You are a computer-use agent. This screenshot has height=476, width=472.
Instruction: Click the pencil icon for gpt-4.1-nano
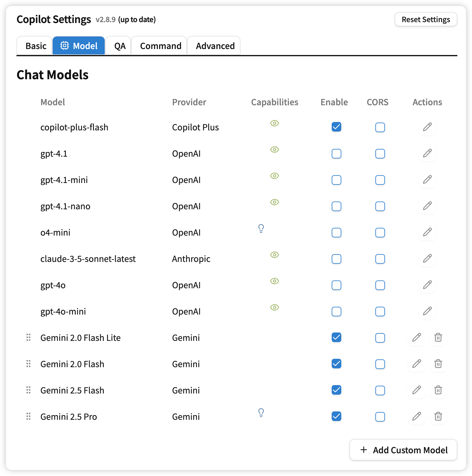pos(427,206)
